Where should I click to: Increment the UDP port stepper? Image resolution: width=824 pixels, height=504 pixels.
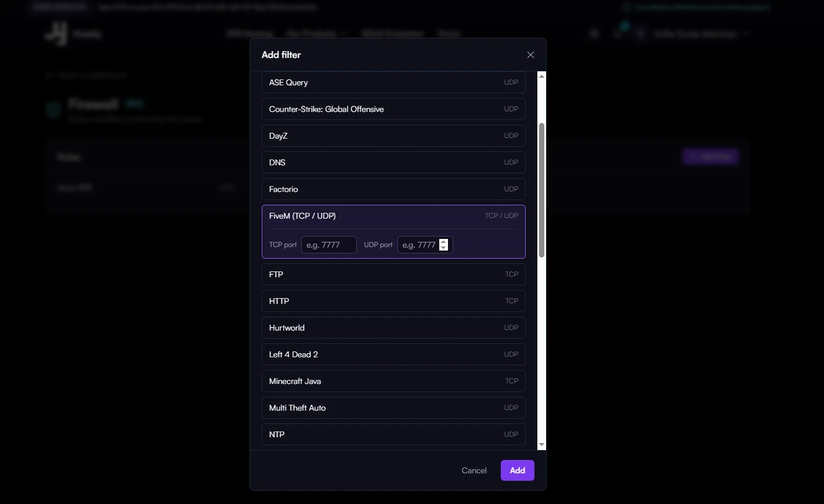coord(443,242)
